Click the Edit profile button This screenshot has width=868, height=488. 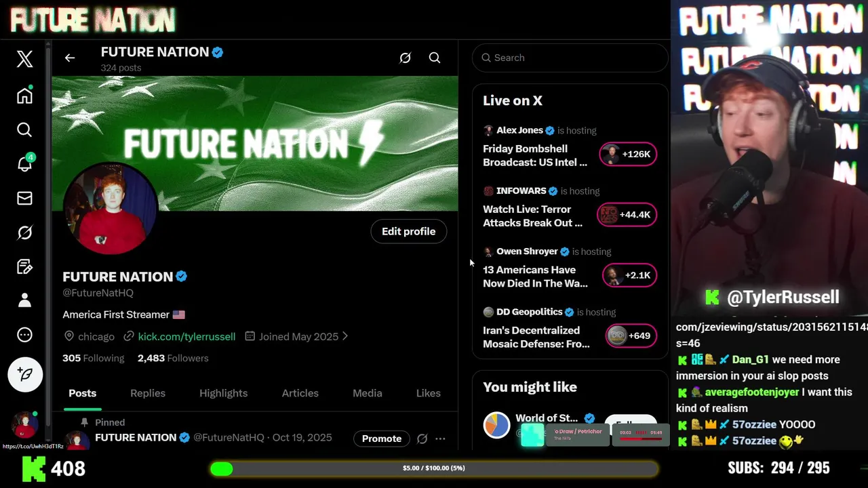(408, 231)
